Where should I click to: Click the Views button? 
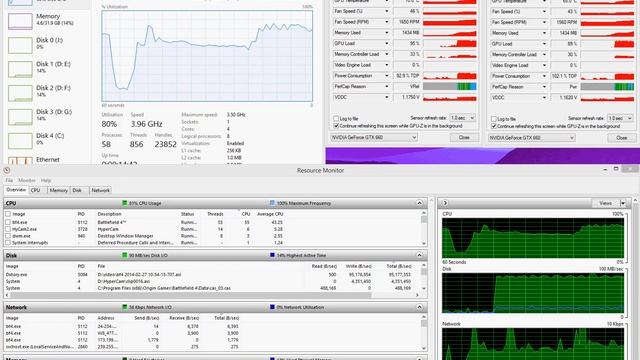[x=606, y=203]
